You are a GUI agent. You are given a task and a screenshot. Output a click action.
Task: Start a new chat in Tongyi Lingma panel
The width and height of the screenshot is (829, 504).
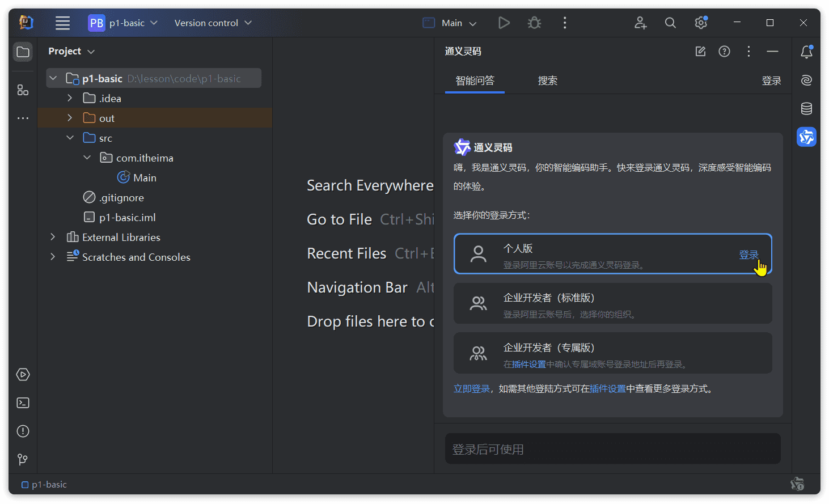coord(700,52)
